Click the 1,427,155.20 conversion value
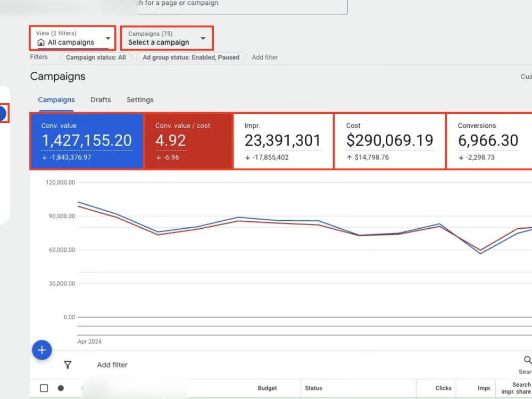532x399 pixels. 87,140
